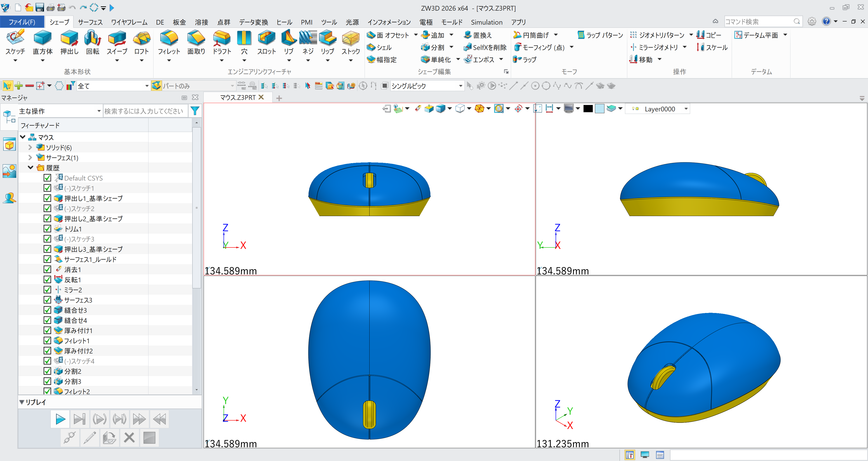Toggle the フィレット1 checkbox
868x461 pixels.
click(47, 340)
